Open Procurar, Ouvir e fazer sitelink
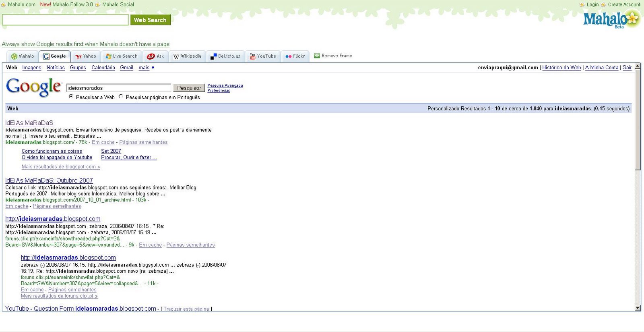Screen dimensions: 644x332 point(129,158)
